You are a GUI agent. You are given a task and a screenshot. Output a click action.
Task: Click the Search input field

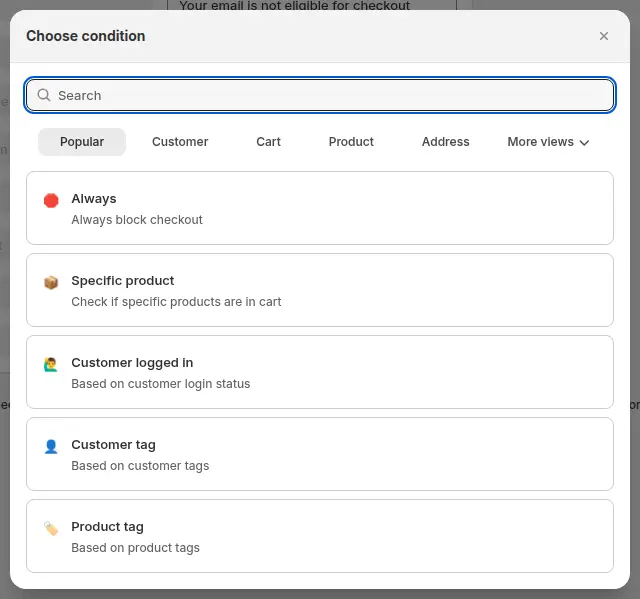320,95
